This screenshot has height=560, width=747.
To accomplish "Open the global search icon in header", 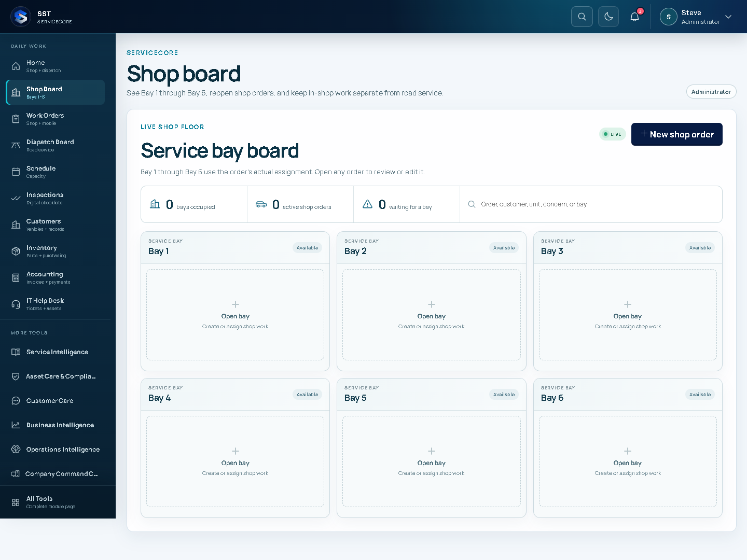I will coord(582,17).
